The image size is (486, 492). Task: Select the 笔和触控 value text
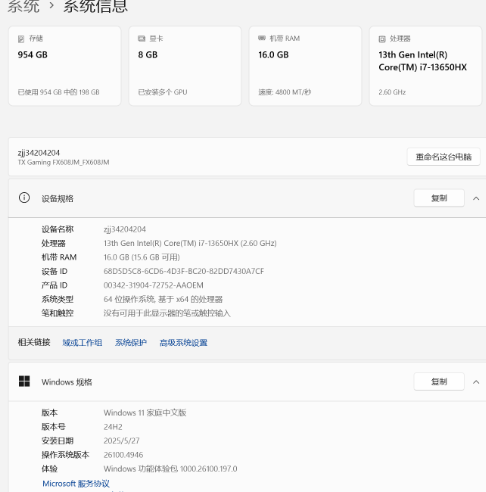point(167,313)
